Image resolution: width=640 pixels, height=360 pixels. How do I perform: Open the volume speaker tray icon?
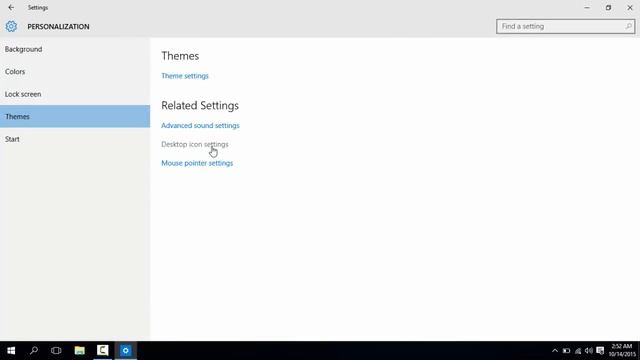[589, 351]
